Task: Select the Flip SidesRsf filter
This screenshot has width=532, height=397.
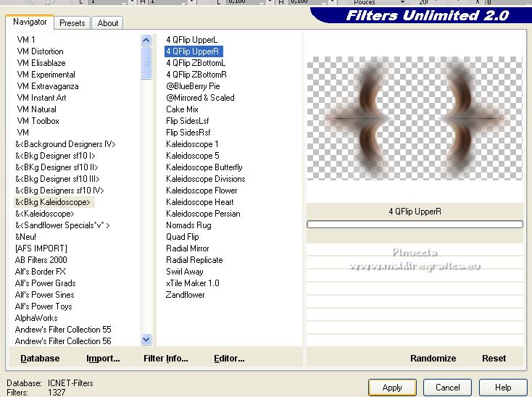Action: (x=188, y=133)
